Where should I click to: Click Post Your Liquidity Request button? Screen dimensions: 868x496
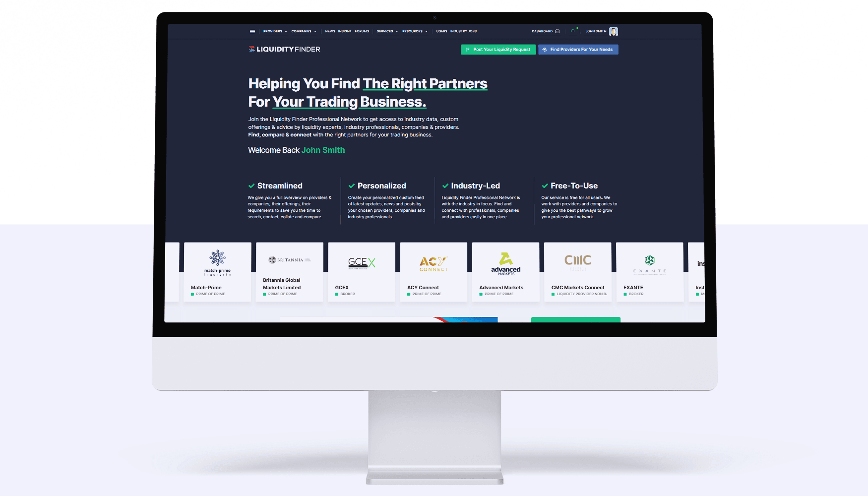click(498, 50)
